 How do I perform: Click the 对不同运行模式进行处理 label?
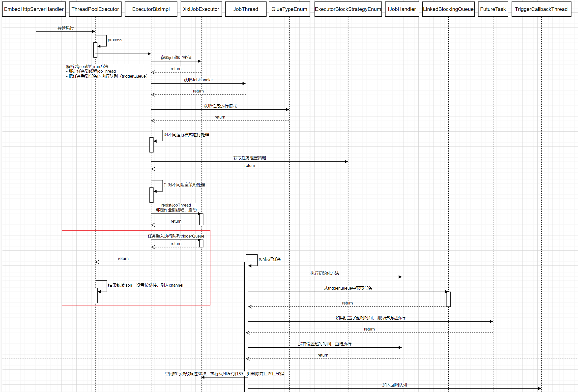(186, 135)
